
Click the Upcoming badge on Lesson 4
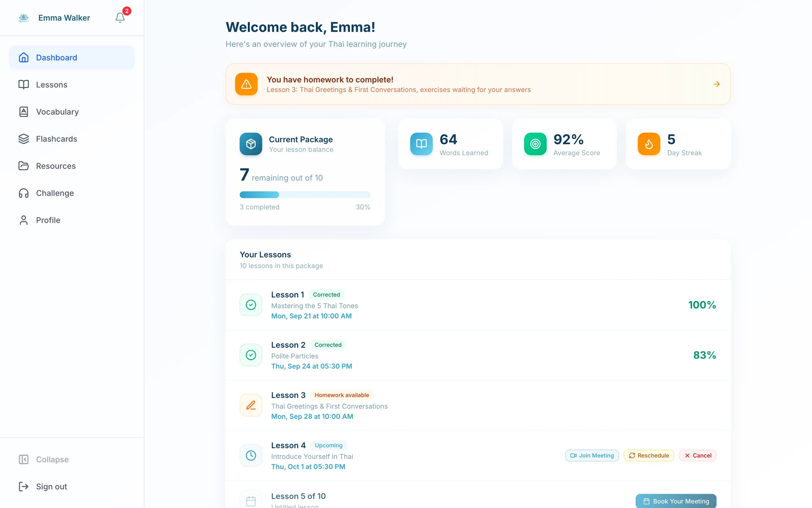coord(328,445)
